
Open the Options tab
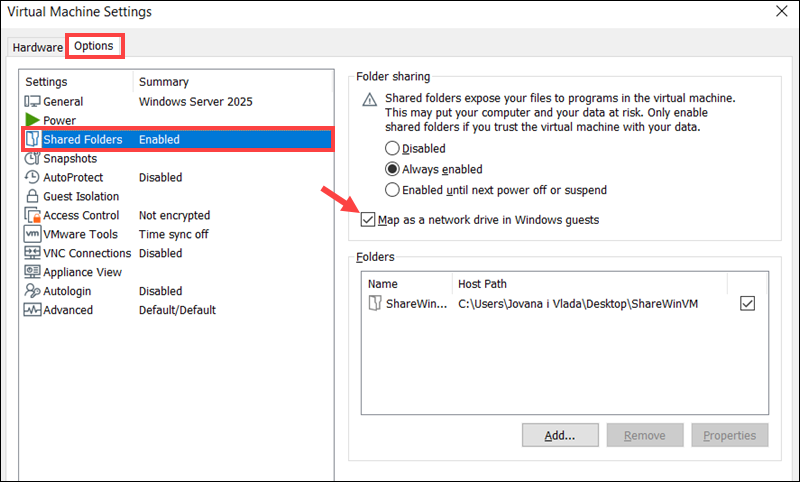coord(94,46)
